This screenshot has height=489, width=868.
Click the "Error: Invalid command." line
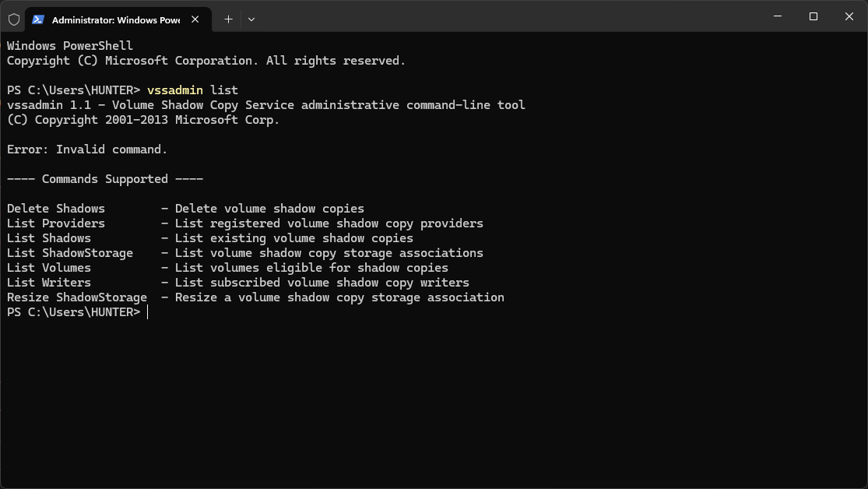coord(87,150)
